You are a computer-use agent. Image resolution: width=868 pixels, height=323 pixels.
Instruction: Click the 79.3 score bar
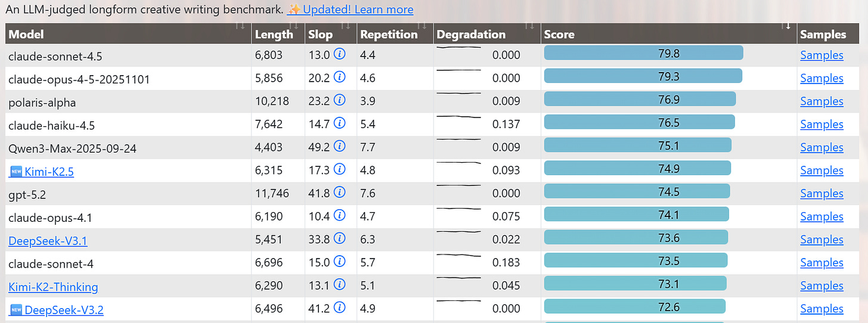click(643, 76)
